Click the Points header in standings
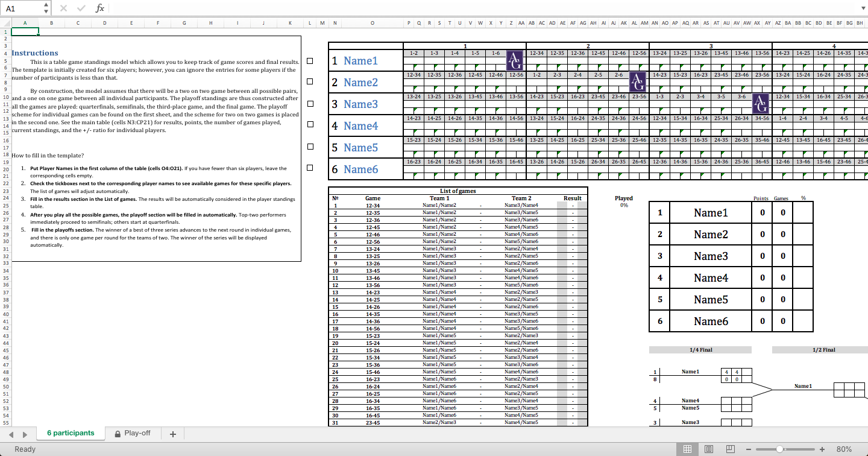Image resolution: width=868 pixels, height=456 pixels. pyautogui.click(x=761, y=198)
